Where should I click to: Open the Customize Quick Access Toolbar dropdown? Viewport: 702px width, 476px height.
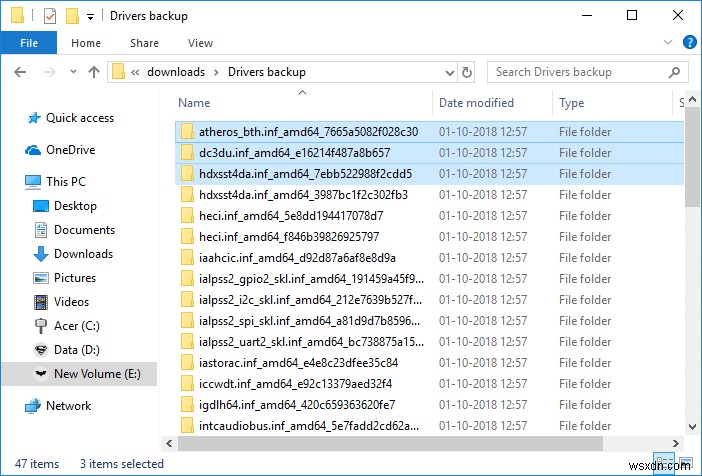click(x=90, y=17)
